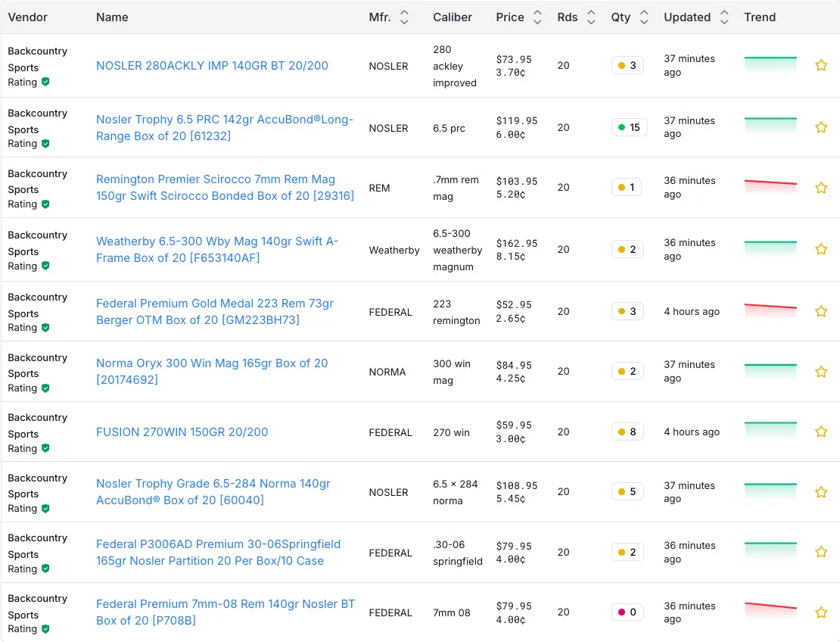
Task: Click the Vendor column header
Action: coord(27,17)
